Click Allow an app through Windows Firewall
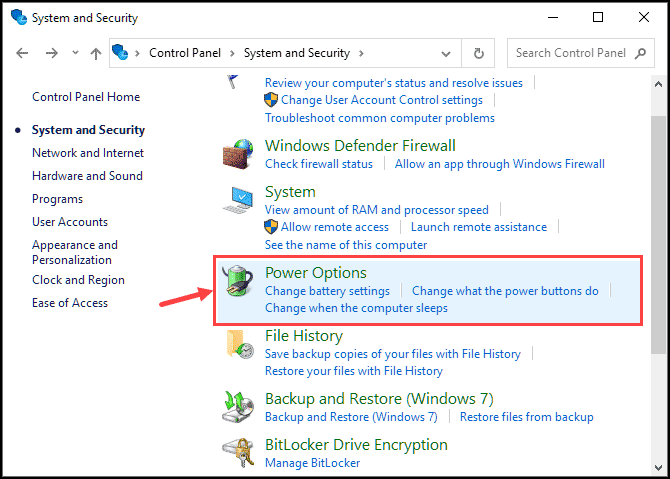670x479 pixels. (x=500, y=164)
